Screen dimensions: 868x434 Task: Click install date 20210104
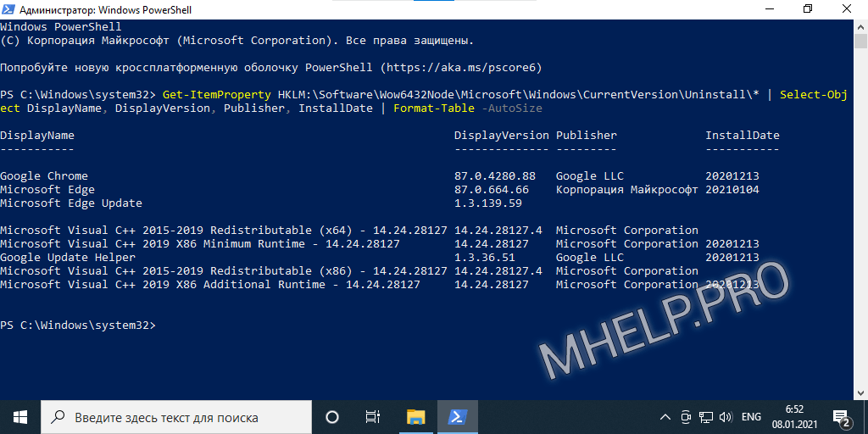tap(732, 189)
